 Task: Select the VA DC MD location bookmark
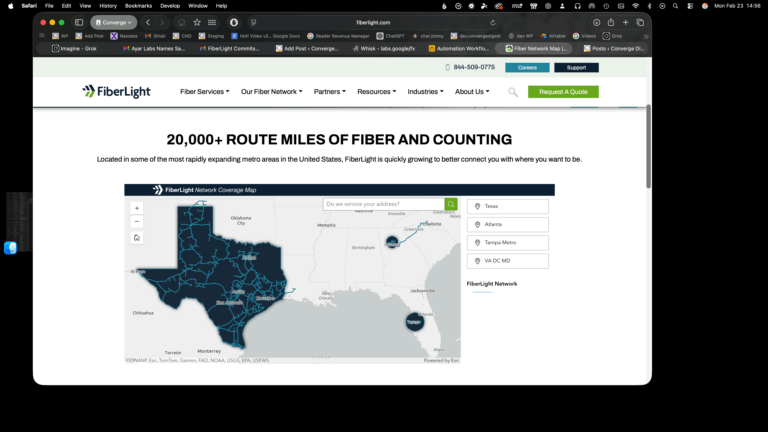pyautogui.click(x=507, y=261)
